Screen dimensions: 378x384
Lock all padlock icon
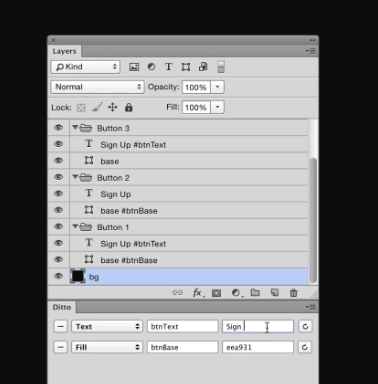click(x=129, y=107)
